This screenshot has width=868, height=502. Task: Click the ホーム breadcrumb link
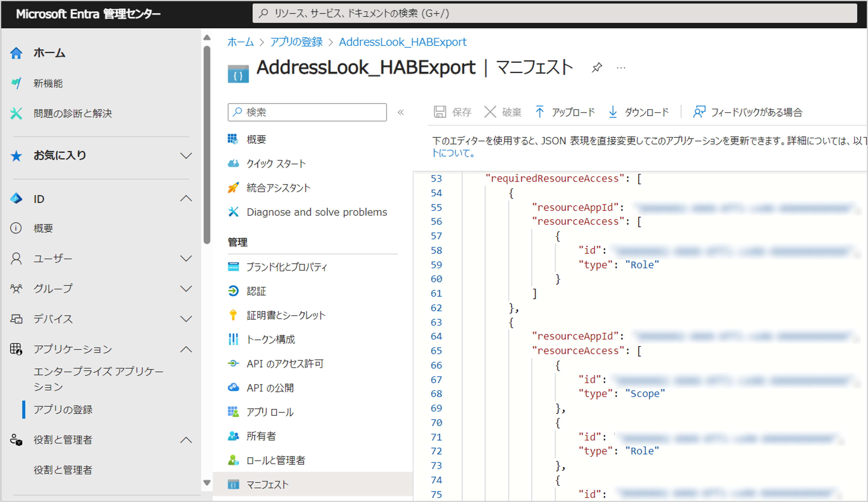(240, 42)
